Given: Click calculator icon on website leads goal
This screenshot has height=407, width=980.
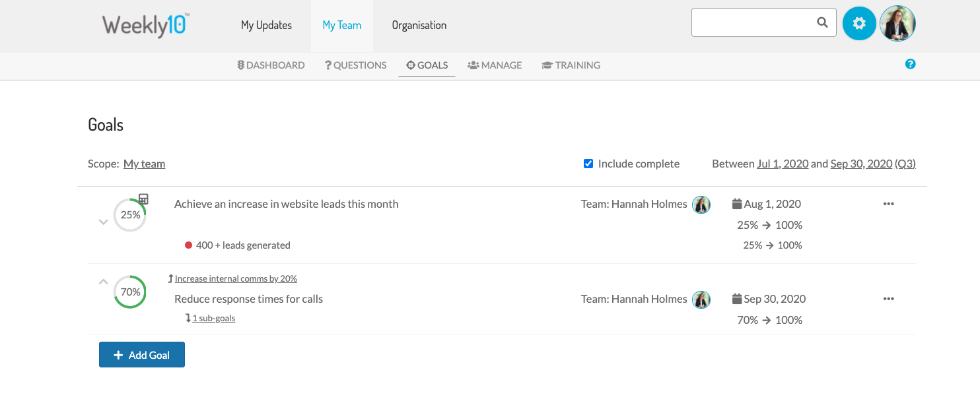Looking at the screenshot, I should (143, 199).
